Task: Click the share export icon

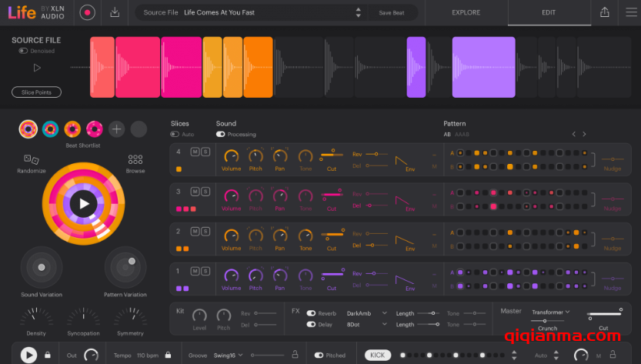Action: 604,12
